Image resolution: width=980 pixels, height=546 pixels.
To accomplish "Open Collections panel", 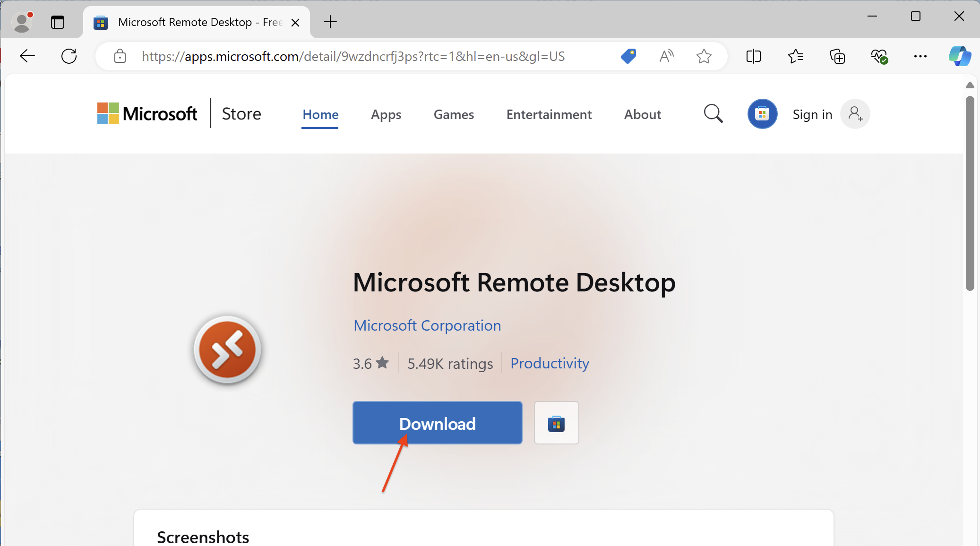I will tap(837, 56).
